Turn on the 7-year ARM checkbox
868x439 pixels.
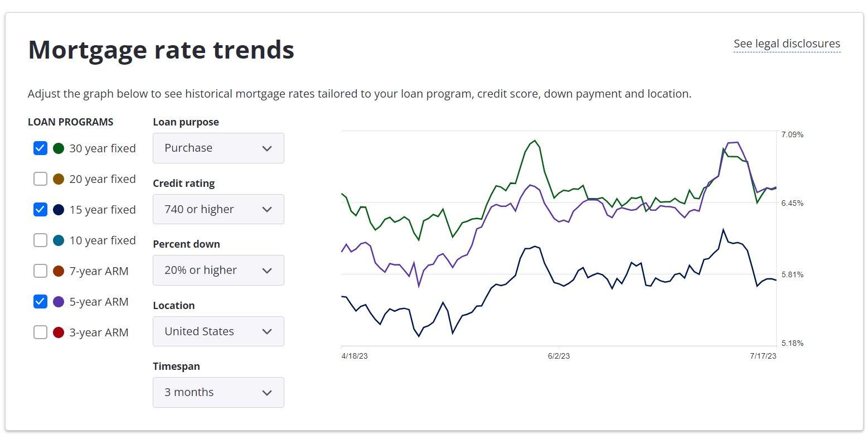40,271
